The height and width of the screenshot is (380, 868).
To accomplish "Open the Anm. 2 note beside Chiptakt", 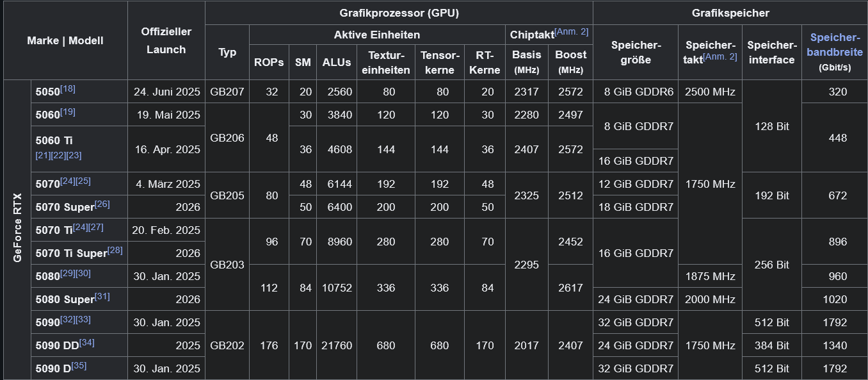I will click(572, 31).
